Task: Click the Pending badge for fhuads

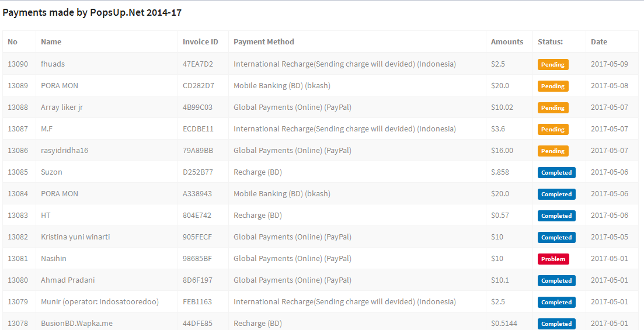Action: click(x=553, y=64)
